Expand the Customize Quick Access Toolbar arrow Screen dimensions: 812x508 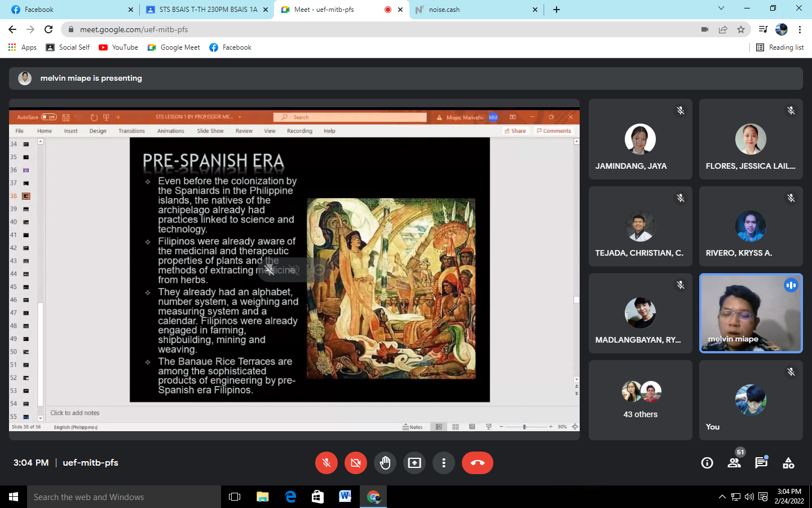click(x=118, y=117)
